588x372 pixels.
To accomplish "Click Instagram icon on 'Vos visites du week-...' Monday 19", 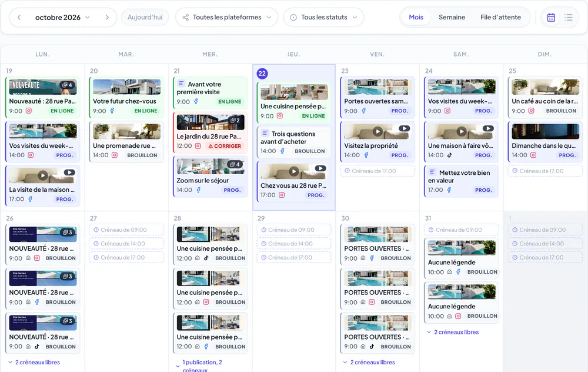I will tap(31, 155).
